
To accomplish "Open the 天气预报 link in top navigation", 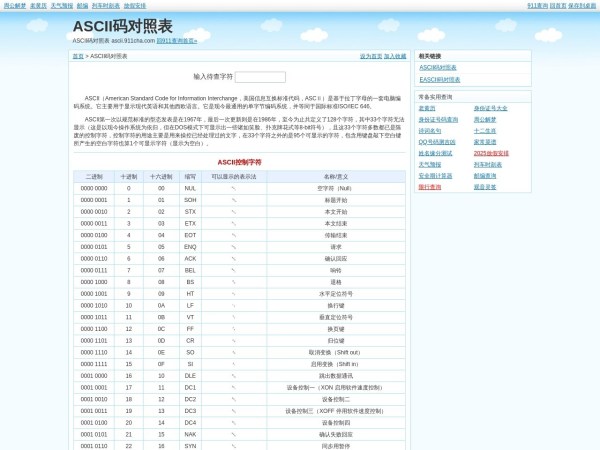I will 62,5.
